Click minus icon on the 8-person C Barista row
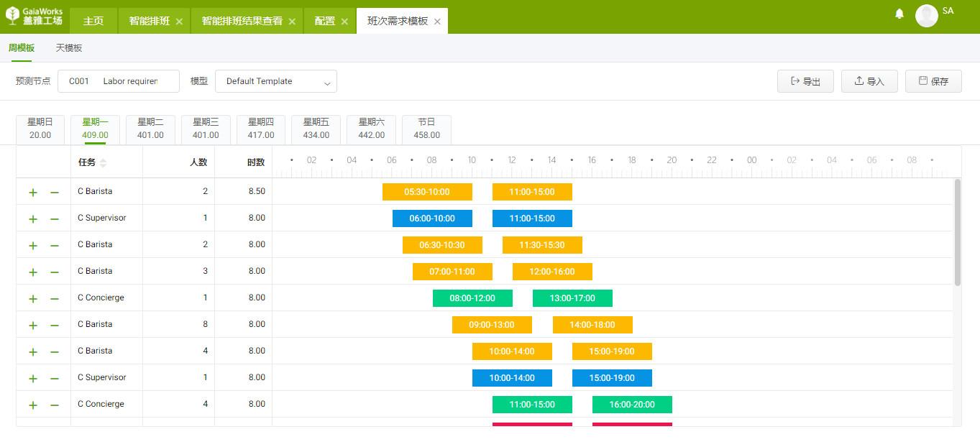Image resolution: width=980 pixels, height=447 pixels. click(54, 324)
